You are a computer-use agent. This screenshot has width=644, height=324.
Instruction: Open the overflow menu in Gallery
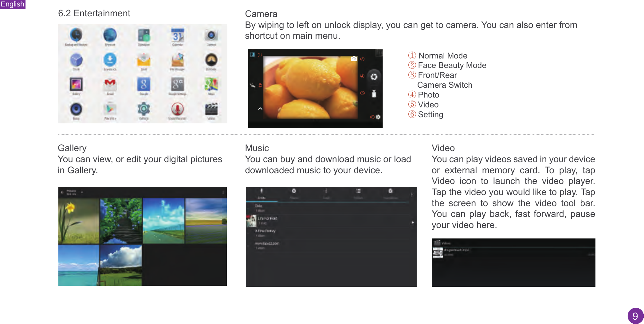click(223, 191)
